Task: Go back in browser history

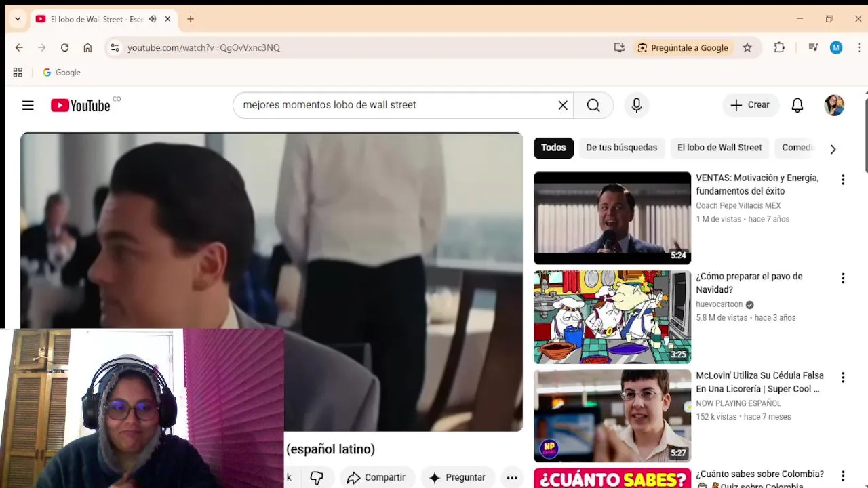Action: pos(19,47)
